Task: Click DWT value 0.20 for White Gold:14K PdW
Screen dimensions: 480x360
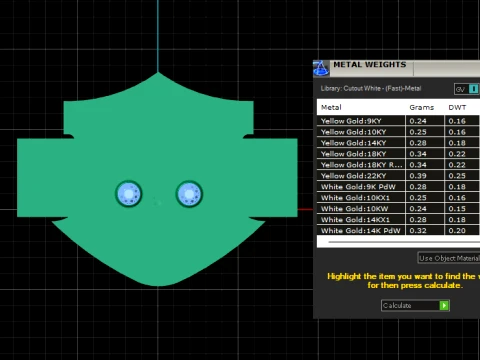Action: pyautogui.click(x=457, y=231)
